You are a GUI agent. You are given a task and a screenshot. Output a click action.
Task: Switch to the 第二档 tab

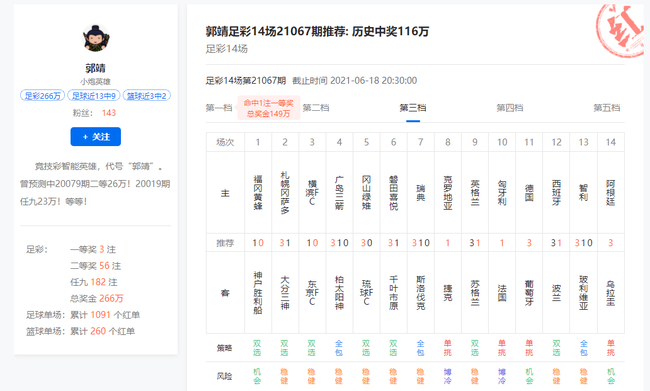pyautogui.click(x=316, y=108)
